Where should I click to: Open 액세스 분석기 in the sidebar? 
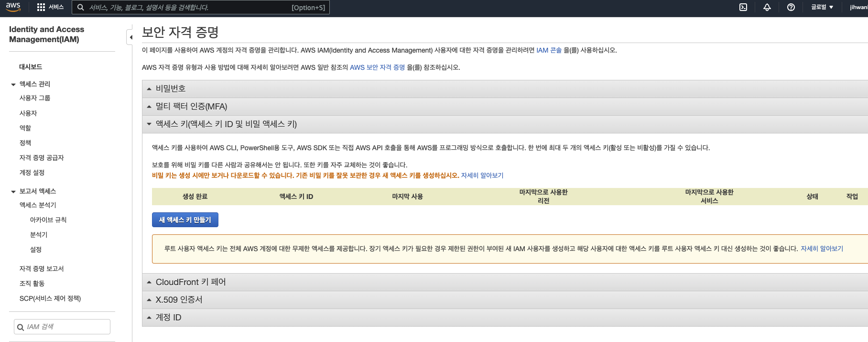(x=38, y=205)
